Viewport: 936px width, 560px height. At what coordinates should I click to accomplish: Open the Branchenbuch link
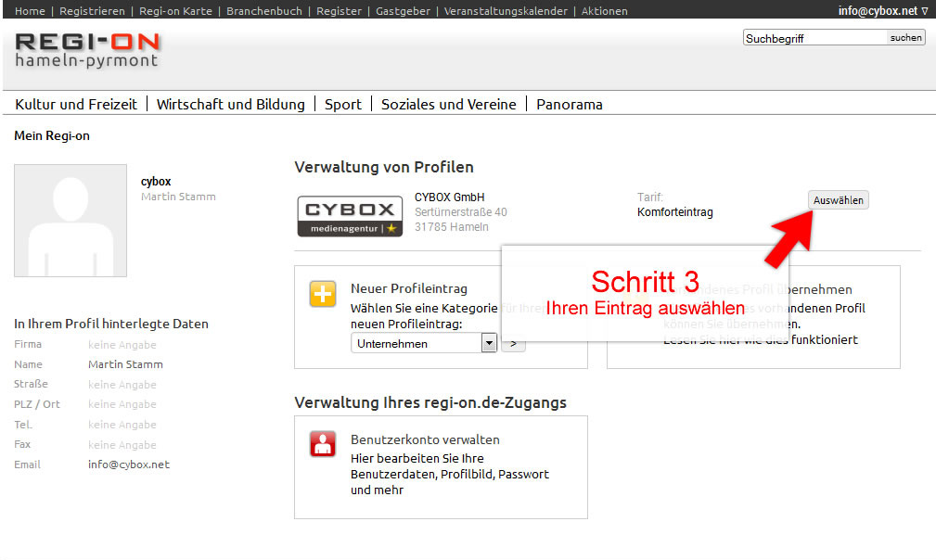tap(263, 11)
